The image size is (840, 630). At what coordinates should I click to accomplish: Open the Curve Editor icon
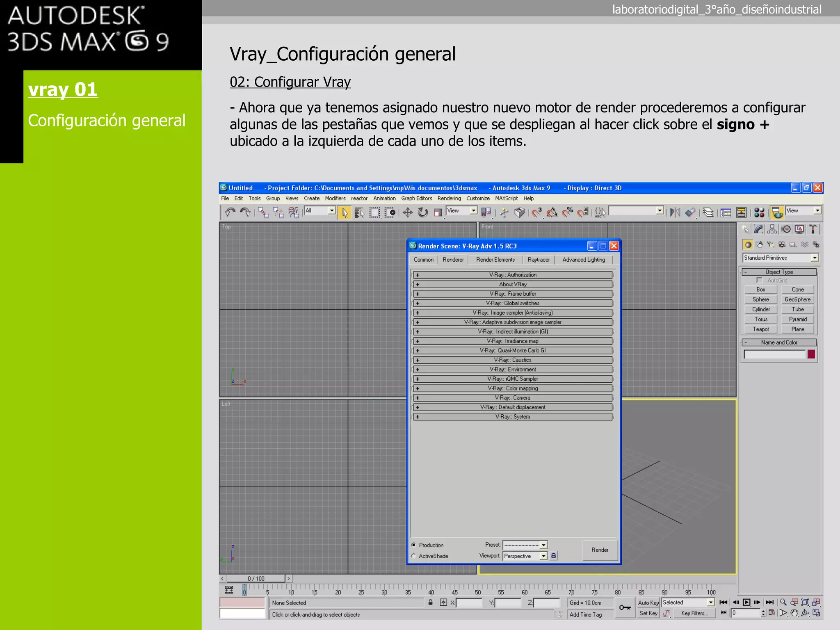pos(726,212)
